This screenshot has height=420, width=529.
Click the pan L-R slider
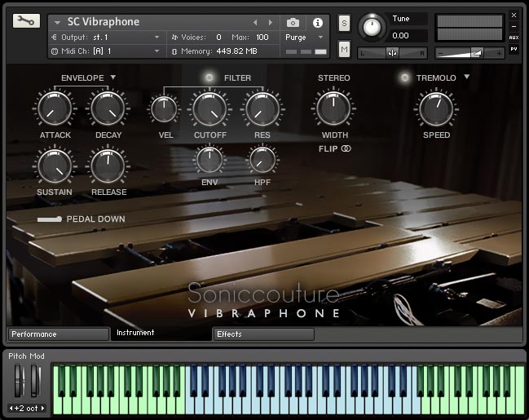[392, 53]
